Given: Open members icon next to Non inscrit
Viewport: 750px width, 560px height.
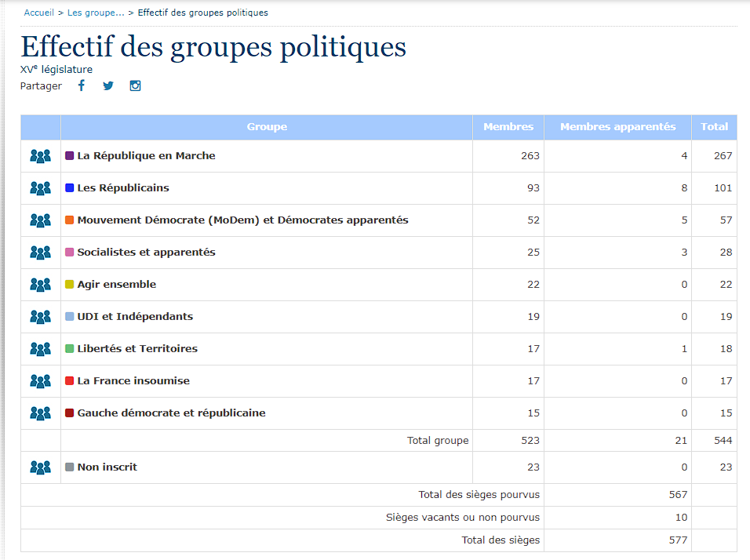Looking at the screenshot, I should point(40,467).
